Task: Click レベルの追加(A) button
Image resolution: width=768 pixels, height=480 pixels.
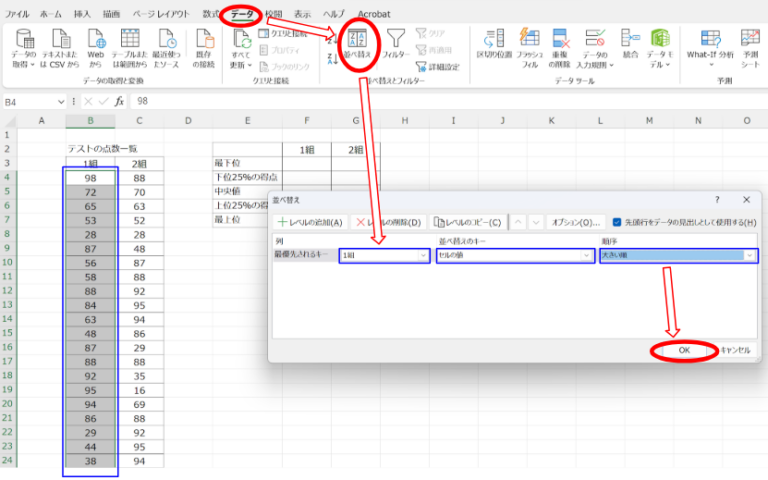Action: (310, 222)
